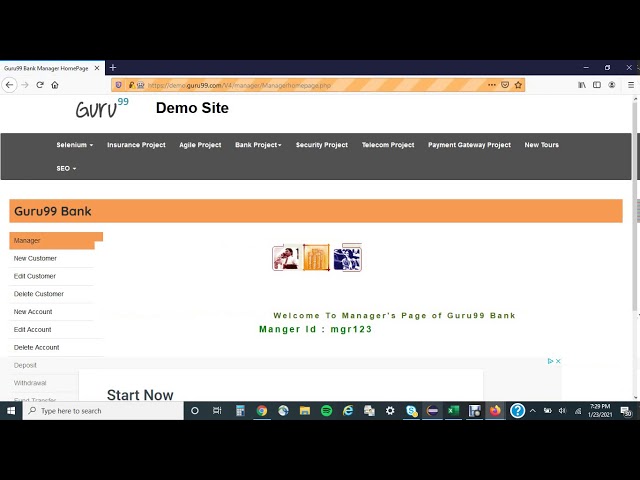Expand the Bank Project dropdown

258,145
